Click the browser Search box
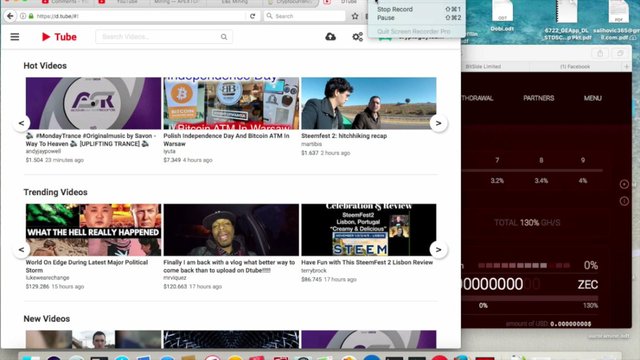 pos(304,16)
